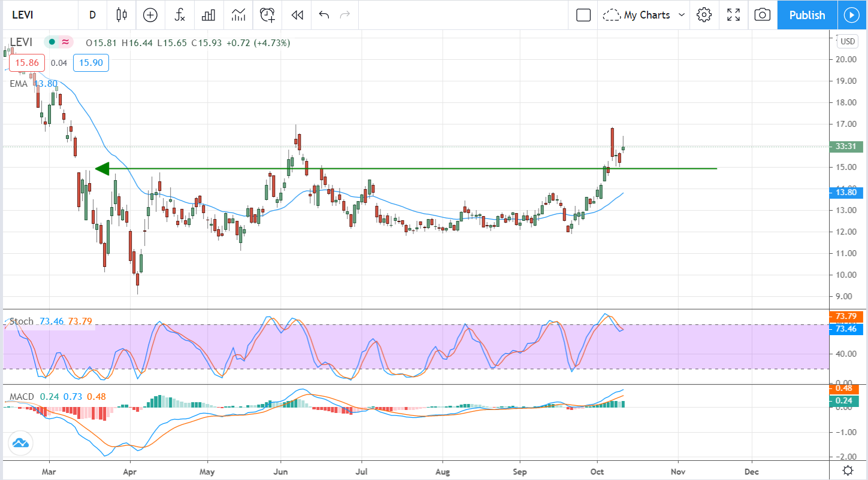This screenshot has width=868, height=480.
Task: Open the financials bar chart icon
Action: (x=208, y=15)
